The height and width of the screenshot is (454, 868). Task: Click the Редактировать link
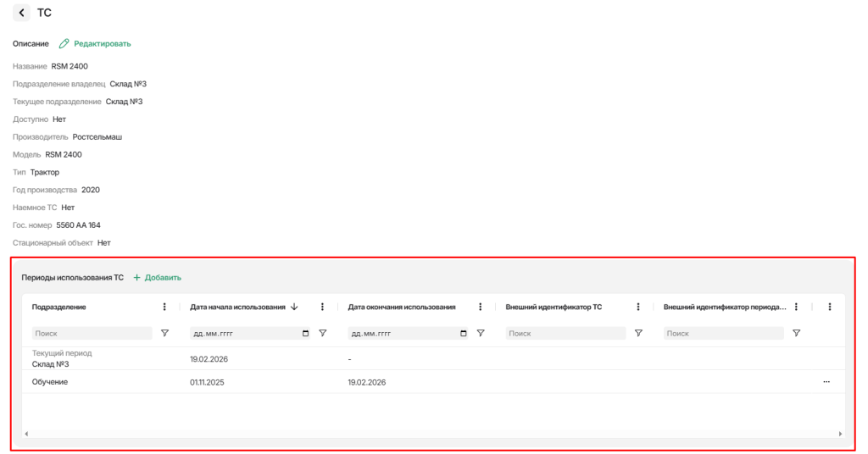tap(102, 43)
